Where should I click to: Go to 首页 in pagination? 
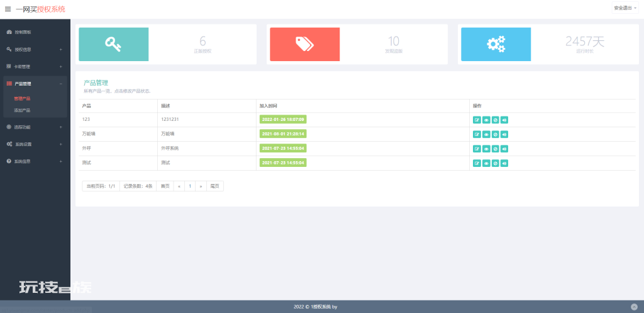(165, 186)
